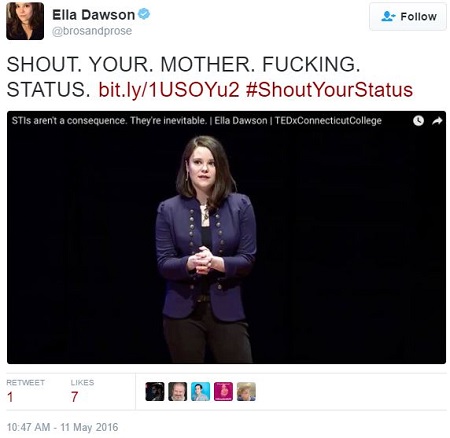Viewport: 450px width, 438px height.
Task: Play the embedded TEDx video
Action: [226, 237]
